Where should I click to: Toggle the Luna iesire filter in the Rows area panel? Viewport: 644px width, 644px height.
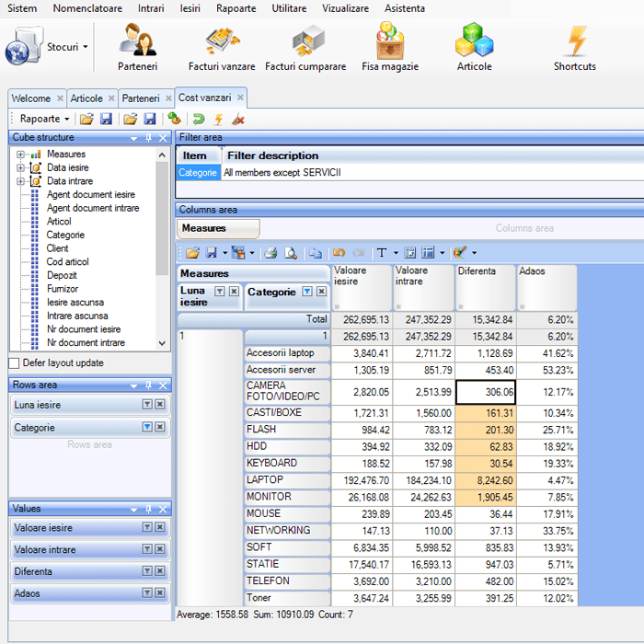tap(147, 405)
